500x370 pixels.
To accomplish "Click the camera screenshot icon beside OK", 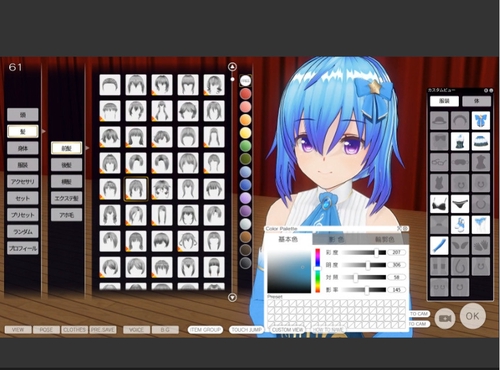I will point(445,319).
